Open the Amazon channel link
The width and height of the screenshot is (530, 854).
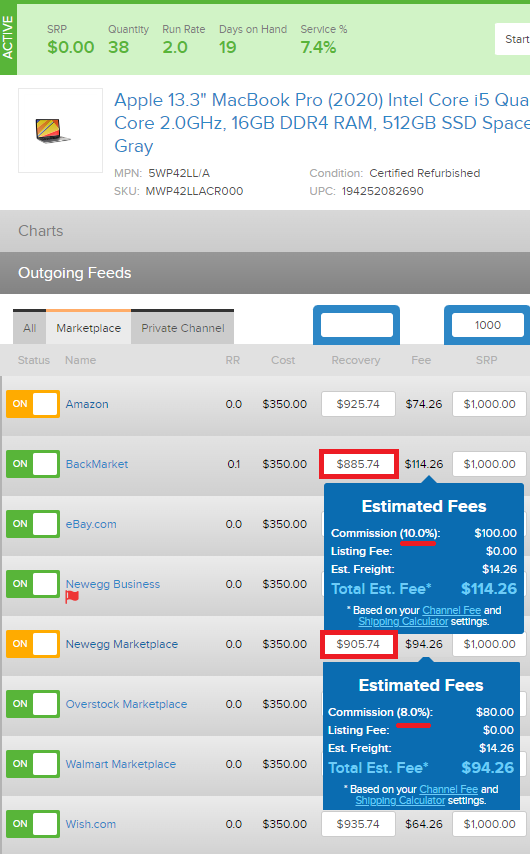pos(87,404)
